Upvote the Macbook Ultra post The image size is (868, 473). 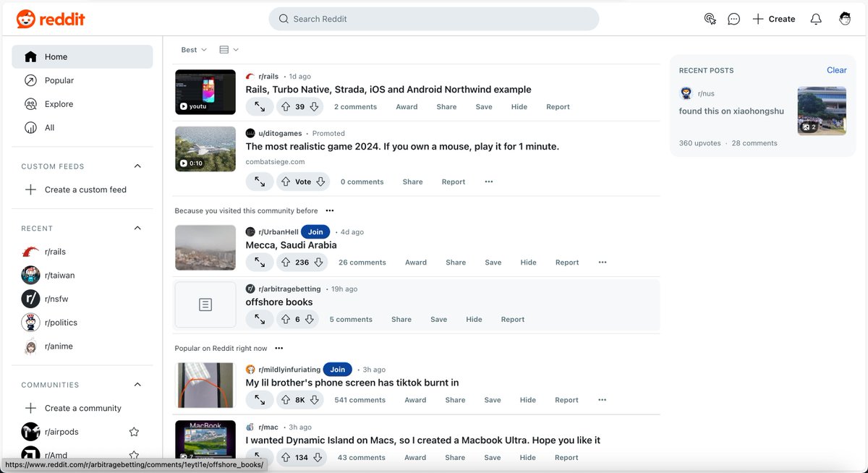pos(286,457)
